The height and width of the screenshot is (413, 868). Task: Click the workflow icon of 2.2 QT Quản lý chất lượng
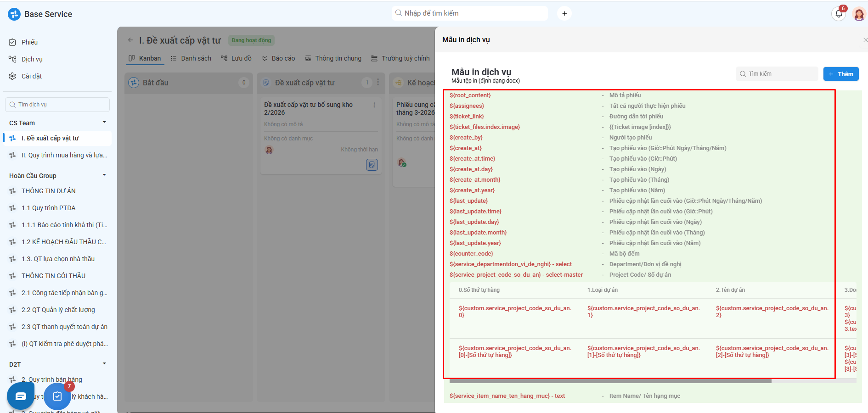pos(12,310)
